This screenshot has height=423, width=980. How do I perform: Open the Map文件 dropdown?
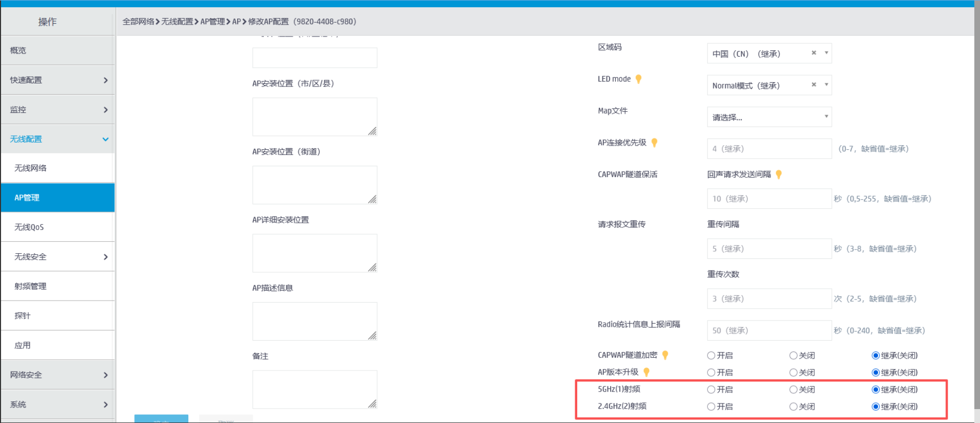coord(769,117)
